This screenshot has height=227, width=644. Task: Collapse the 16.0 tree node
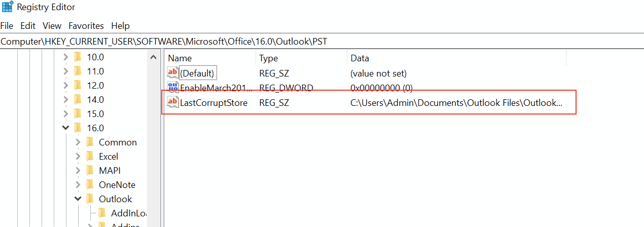(66, 128)
